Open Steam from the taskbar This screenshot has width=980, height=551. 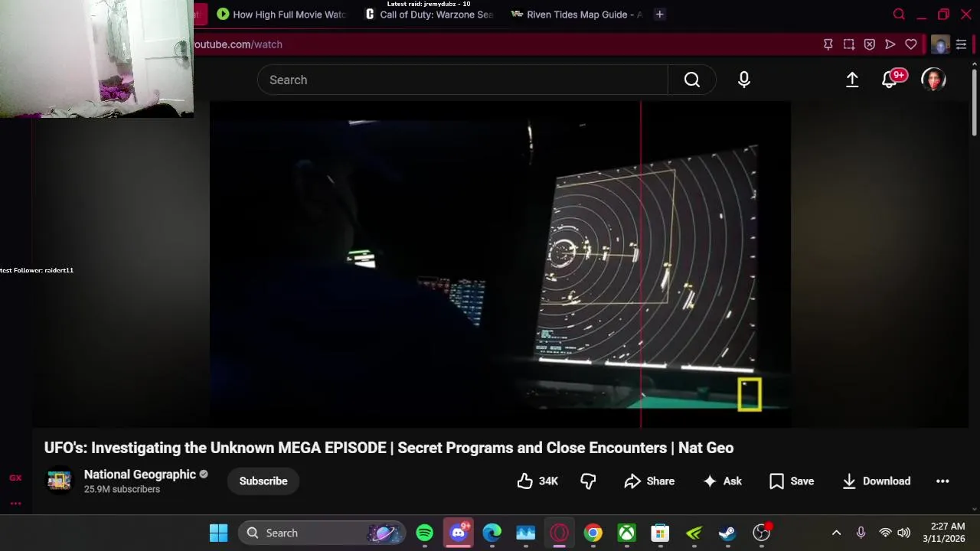727,533
